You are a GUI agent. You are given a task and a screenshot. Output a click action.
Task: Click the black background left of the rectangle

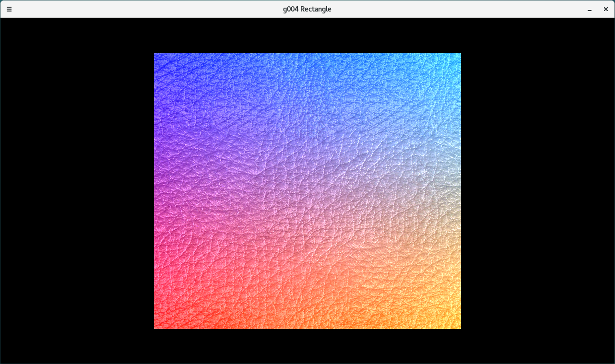(77, 191)
